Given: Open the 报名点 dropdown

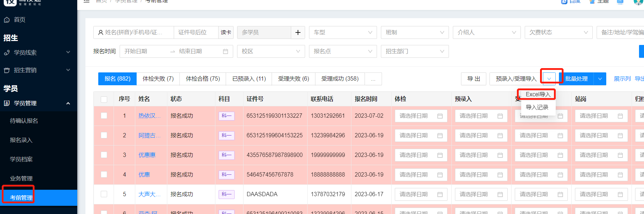Looking at the screenshot, I should (343, 51).
